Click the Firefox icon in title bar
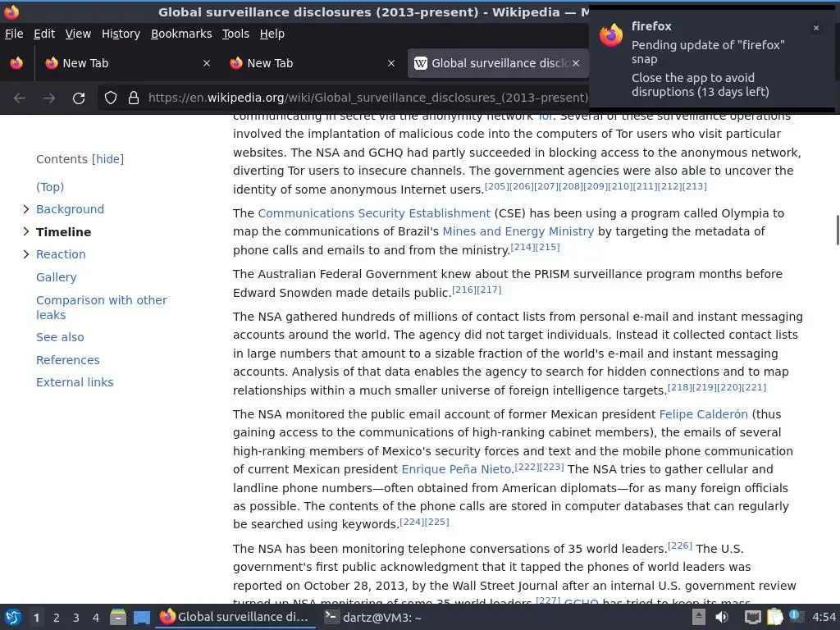This screenshot has width=840, height=630. coord(11,11)
